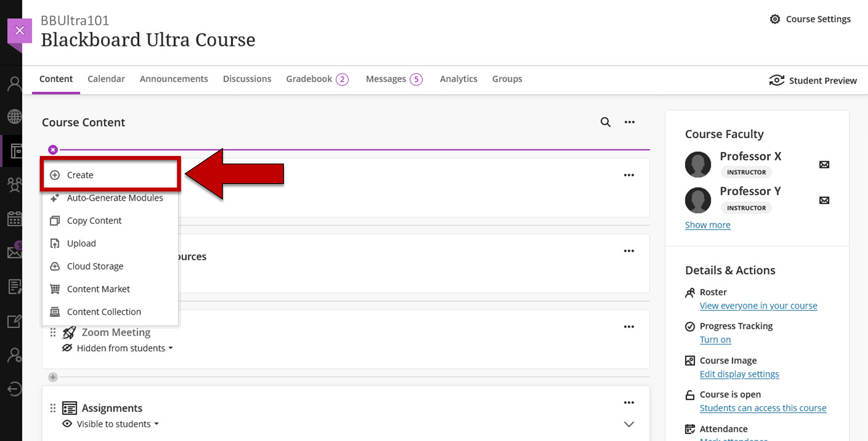Choose Upload from the menu

(x=110, y=243)
